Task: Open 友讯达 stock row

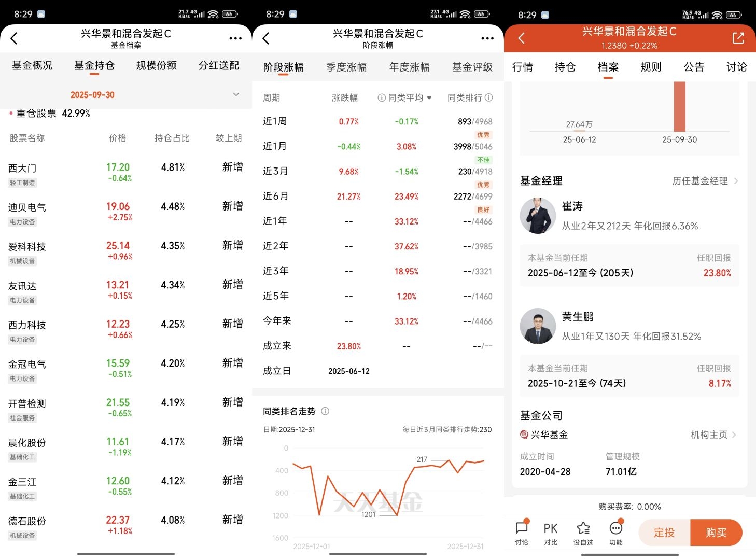Action: pyautogui.click(x=126, y=292)
